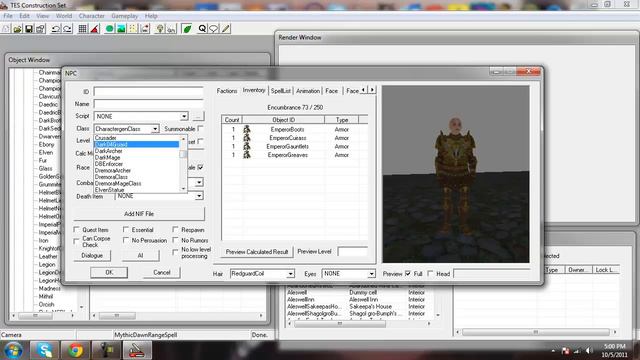Click class list scroll-down arrow
640x360 pixels.
183,189
